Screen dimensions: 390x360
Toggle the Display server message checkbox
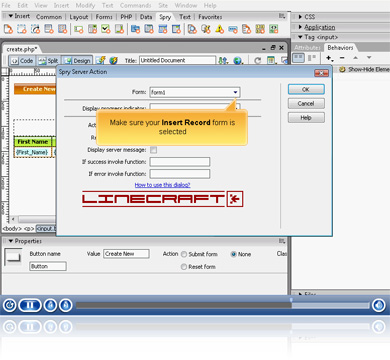pos(153,150)
